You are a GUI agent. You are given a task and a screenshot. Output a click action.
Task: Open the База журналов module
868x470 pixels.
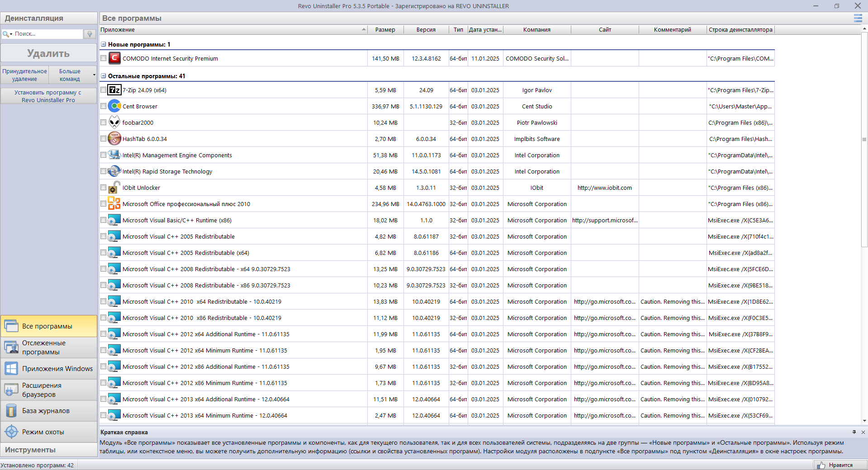[x=49, y=411]
